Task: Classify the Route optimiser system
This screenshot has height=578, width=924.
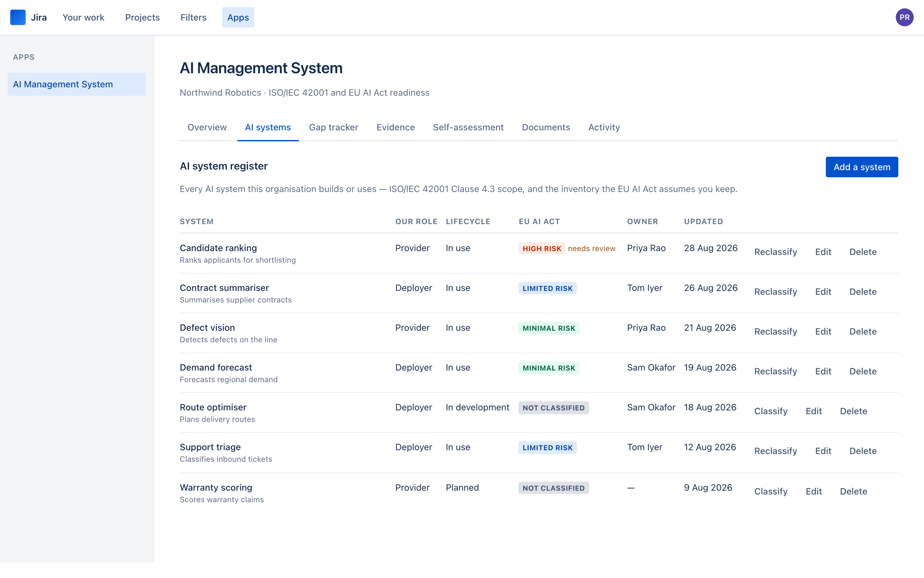Action: (x=771, y=411)
